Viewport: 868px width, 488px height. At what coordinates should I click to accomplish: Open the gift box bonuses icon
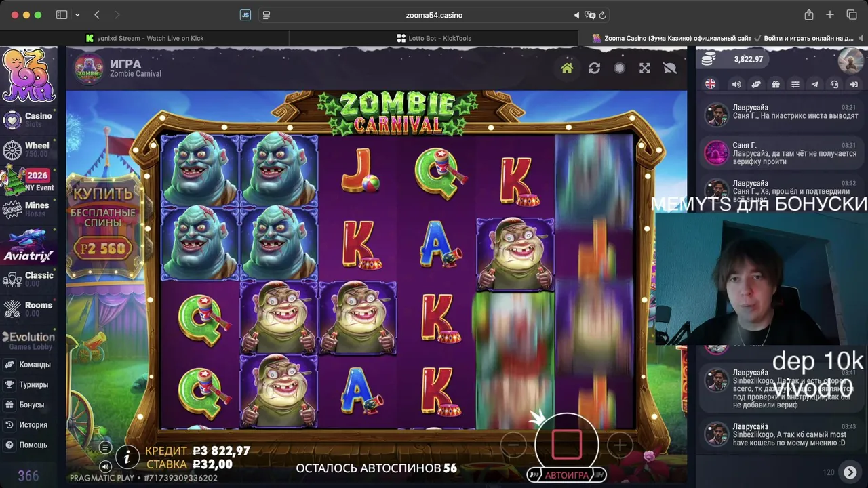point(776,84)
